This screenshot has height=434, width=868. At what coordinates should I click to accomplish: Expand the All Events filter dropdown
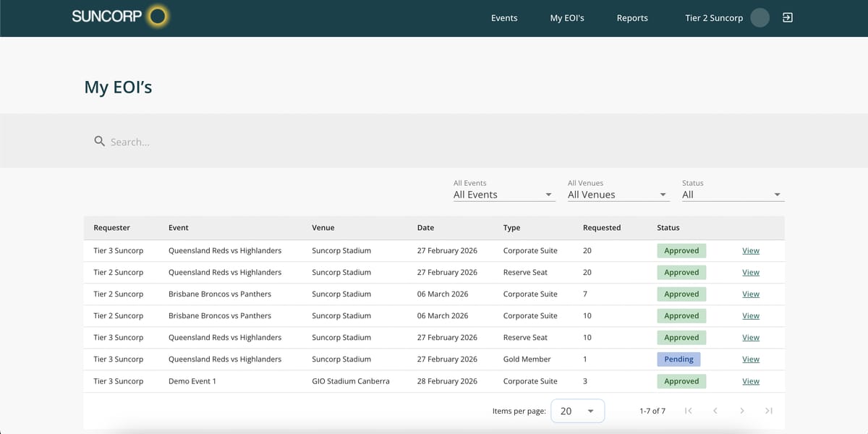[504, 195]
